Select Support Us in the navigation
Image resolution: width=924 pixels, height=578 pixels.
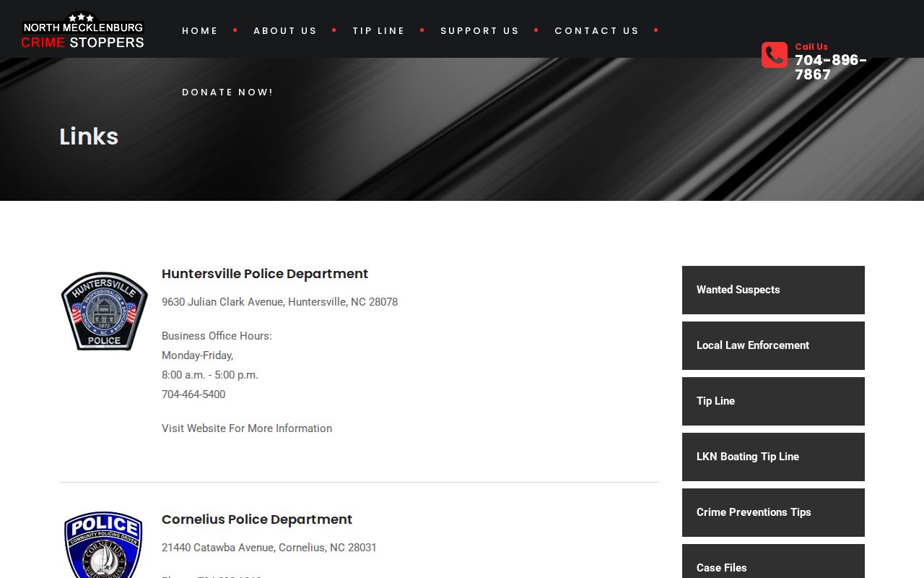(x=480, y=30)
